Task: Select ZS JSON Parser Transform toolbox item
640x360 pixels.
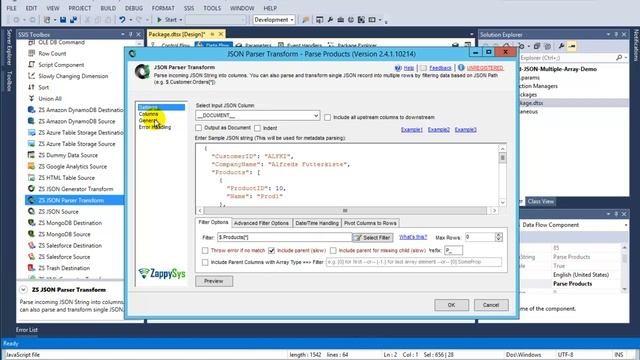Action: pyautogui.click(x=71, y=200)
